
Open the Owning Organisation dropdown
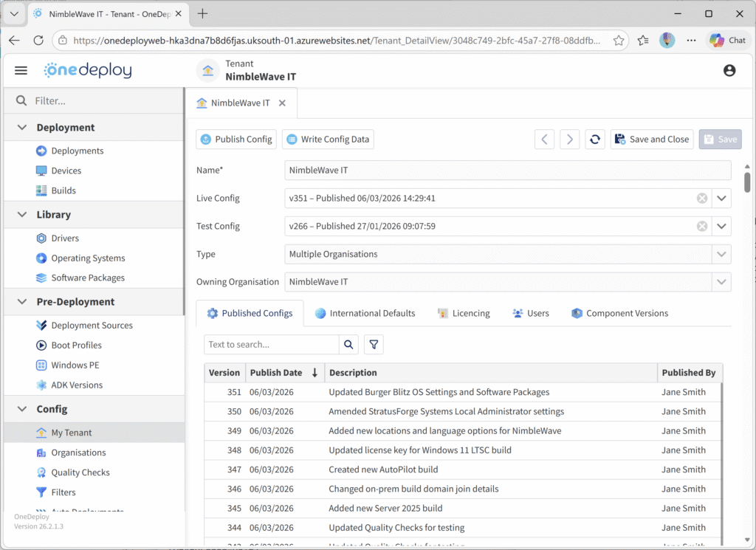pyautogui.click(x=721, y=282)
